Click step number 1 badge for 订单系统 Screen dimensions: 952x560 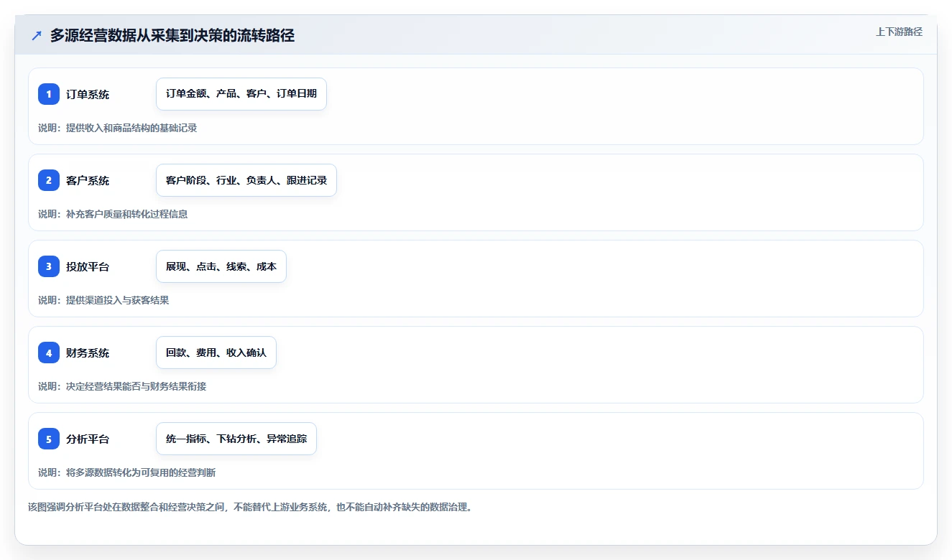pyautogui.click(x=49, y=94)
